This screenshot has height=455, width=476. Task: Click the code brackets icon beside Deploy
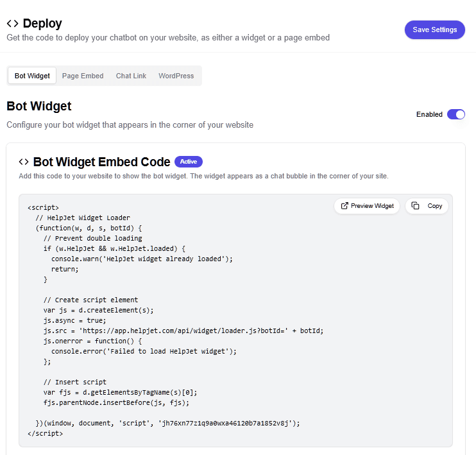pos(12,23)
